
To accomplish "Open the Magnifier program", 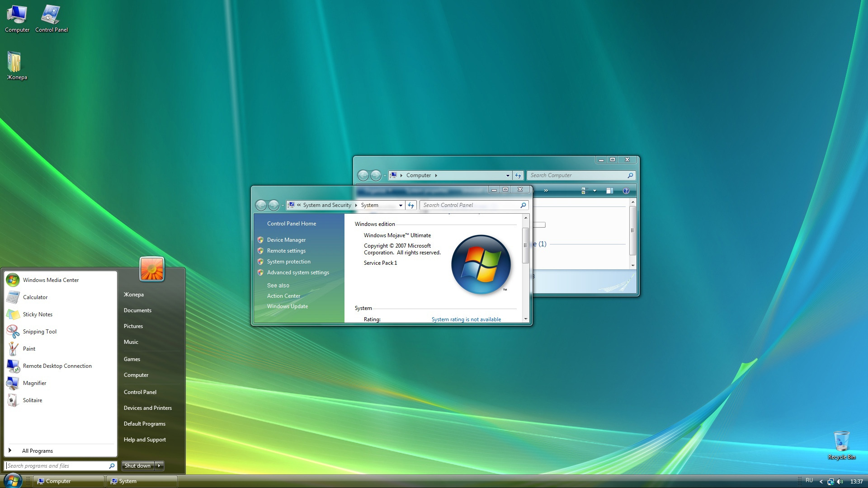I will (34, 383).
